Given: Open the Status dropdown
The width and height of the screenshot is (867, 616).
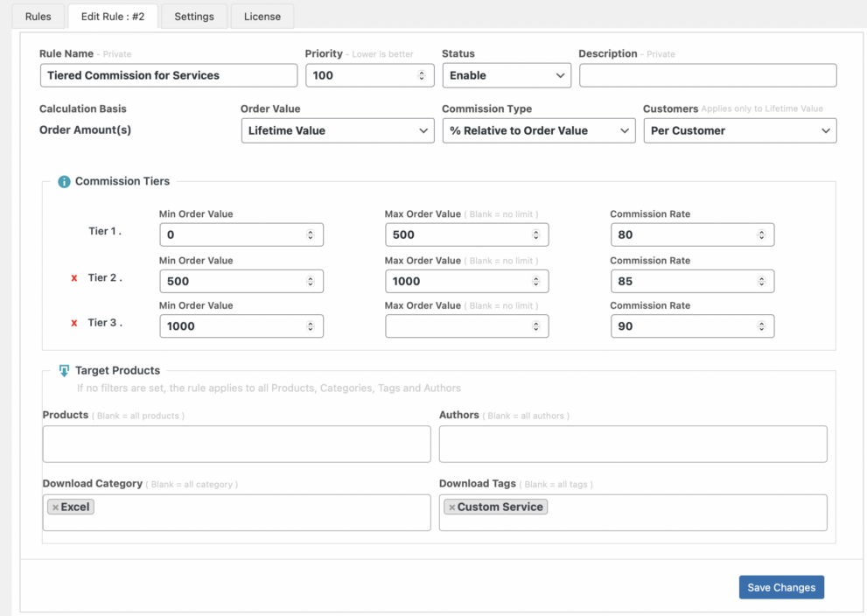Looking at the screenshot, I should coord(507,75).
